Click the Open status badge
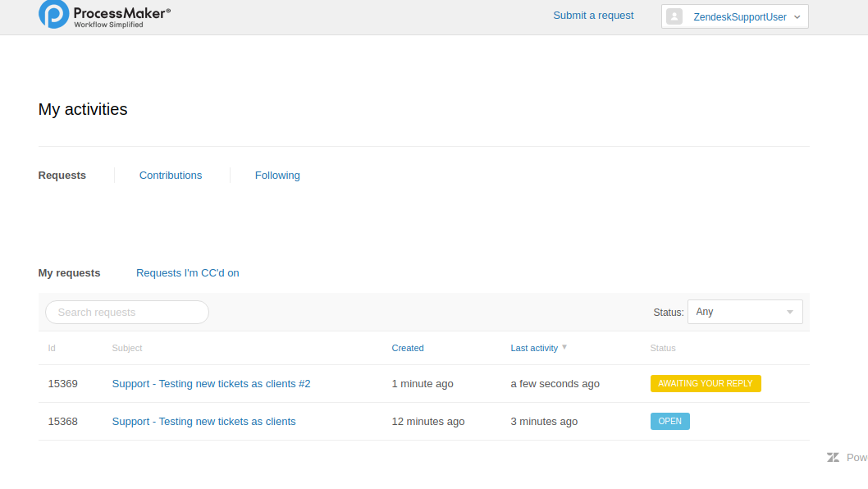The width and height of the screenshot is (868, 489). coord(669,422)
